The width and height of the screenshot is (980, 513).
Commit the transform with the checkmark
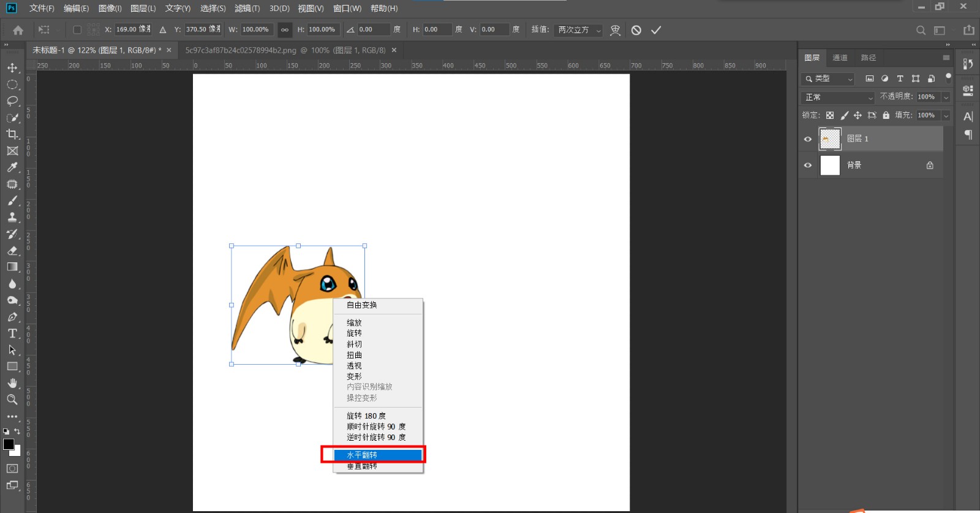656,30
